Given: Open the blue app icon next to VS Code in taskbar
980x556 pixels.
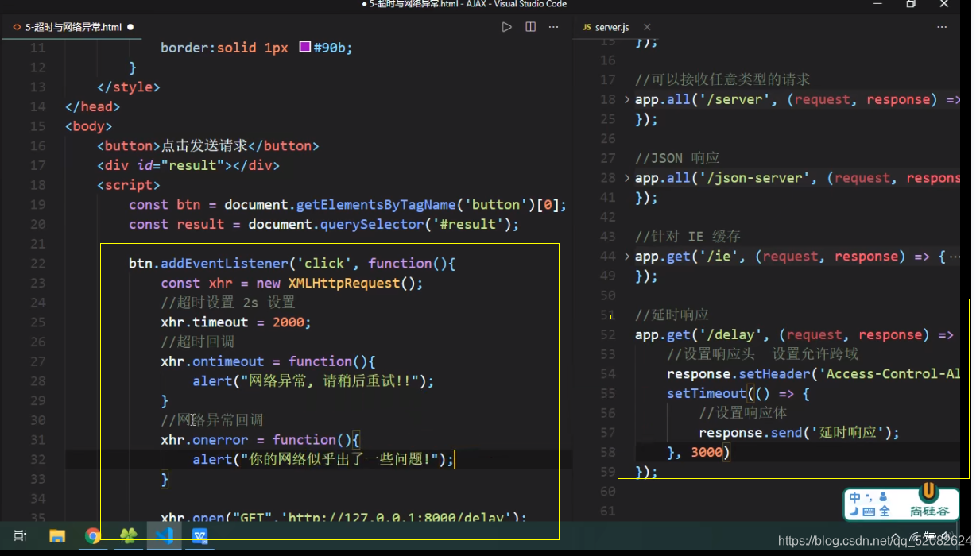Looking at the screenshot, I should pyautogui.click(x=200, y=536).
